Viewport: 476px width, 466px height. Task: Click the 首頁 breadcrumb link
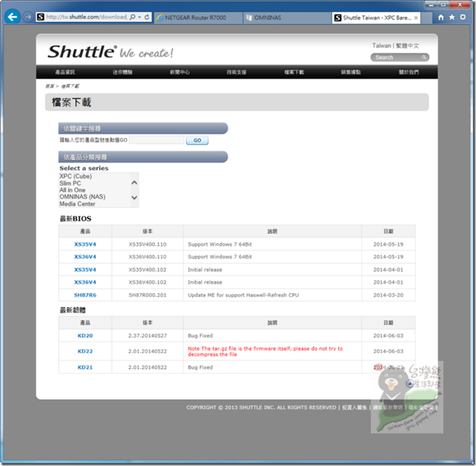pyautogui.click(x=50, y=86)
